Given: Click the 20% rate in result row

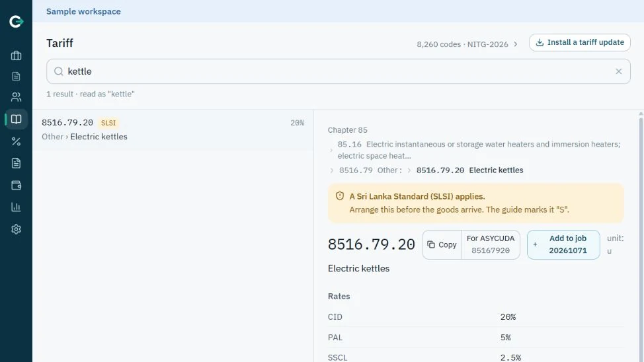Looking at the screenshot, I should coord(298,123).
